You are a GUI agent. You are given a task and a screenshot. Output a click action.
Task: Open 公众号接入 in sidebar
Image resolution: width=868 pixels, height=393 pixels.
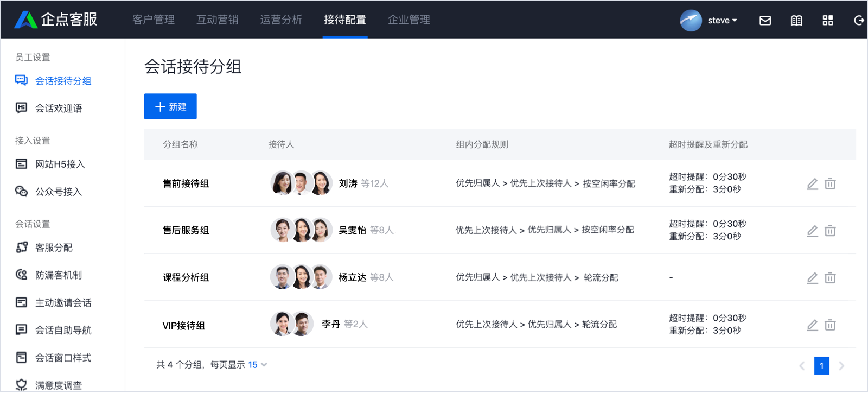click(59, 192)
